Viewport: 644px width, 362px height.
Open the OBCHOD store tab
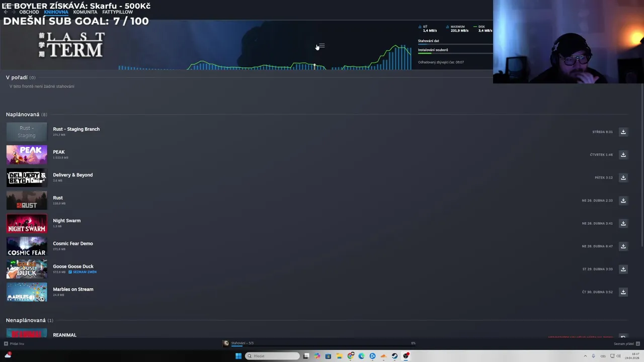tap(29, 12)
